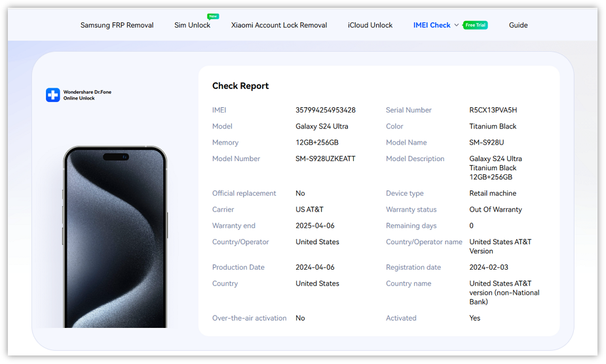
Task: Click the Carrier label
Action: [x=223, y=209]
